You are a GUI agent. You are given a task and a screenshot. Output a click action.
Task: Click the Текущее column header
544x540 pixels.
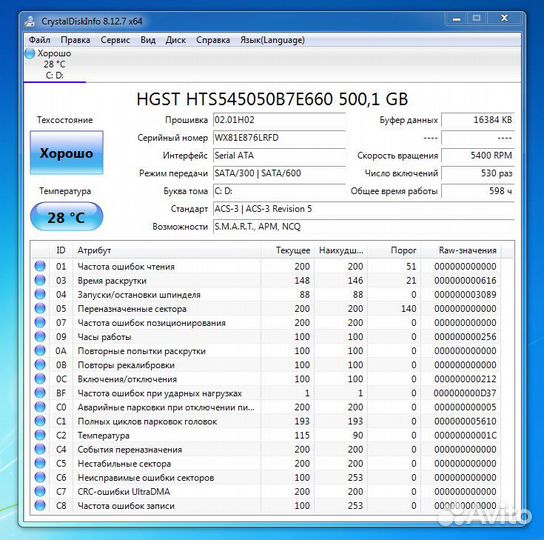pyautogui.click(x=288, y=250)
